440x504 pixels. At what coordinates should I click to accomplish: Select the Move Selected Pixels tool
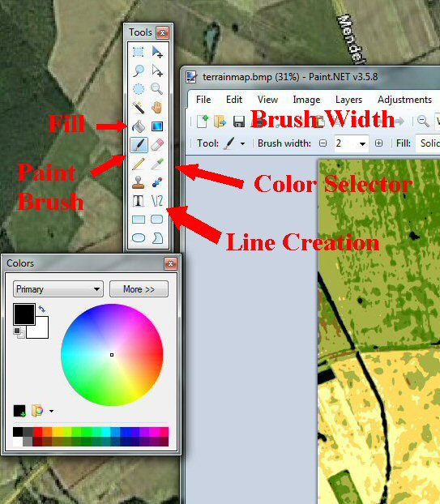coord(157,52)
